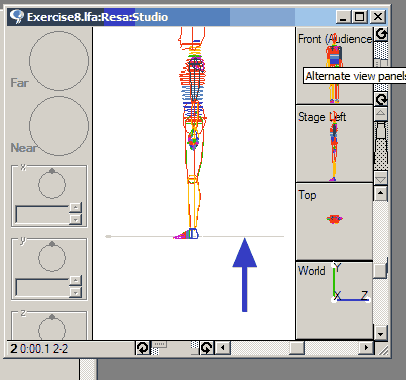Image resolution: width=406 pixels, height=380 pixels.
Task: Click the horizontal scrollbar thumb at bottom
Action: coord(297,348)
